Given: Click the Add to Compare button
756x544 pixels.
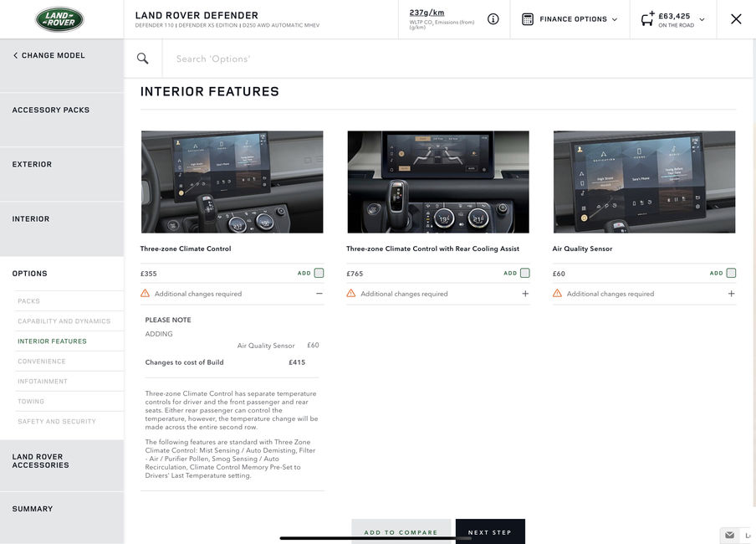Looking at the screenshot, I should pos(401,532).
